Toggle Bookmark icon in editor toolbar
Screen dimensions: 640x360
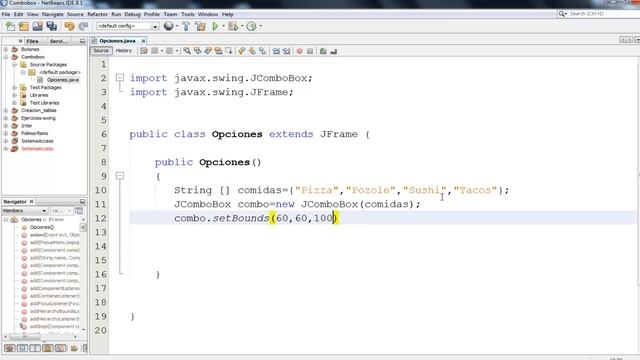pos(263,51)
